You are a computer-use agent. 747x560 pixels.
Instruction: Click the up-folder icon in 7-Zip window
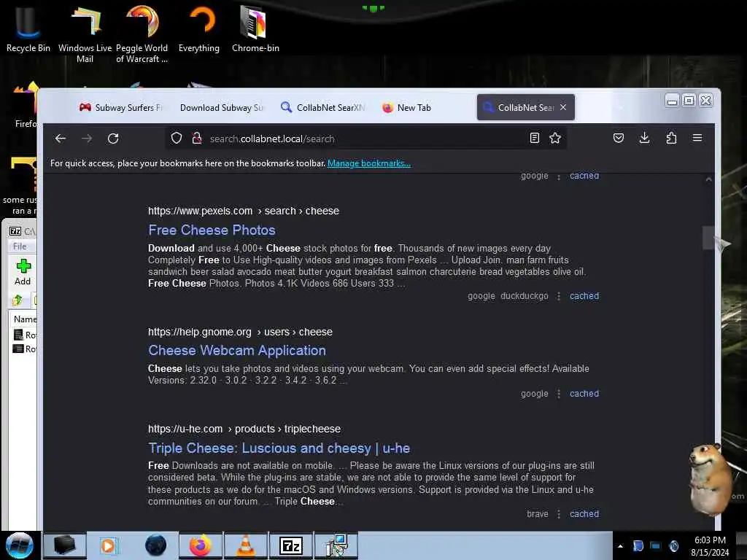click(x=18, y=300)
